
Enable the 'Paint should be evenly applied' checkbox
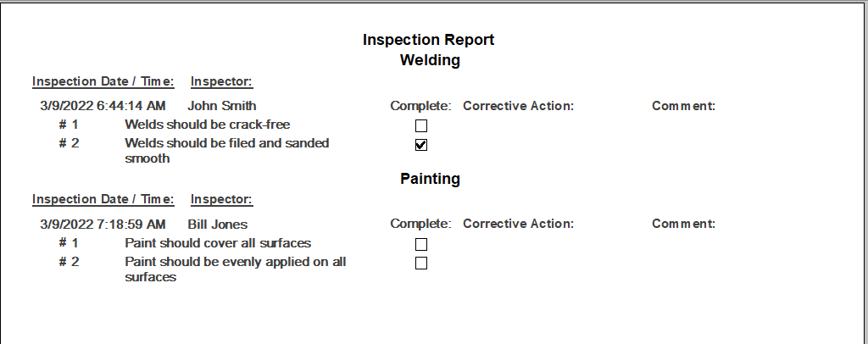pos(421,263)
